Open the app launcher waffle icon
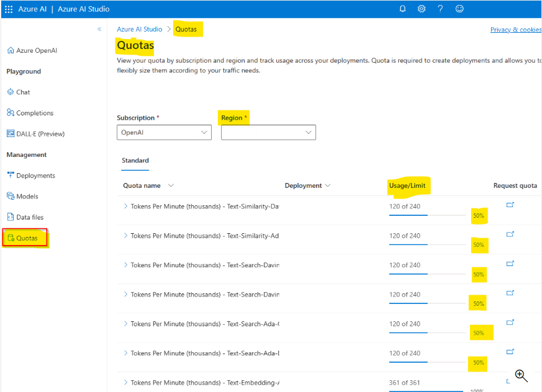 coord(9,9)
